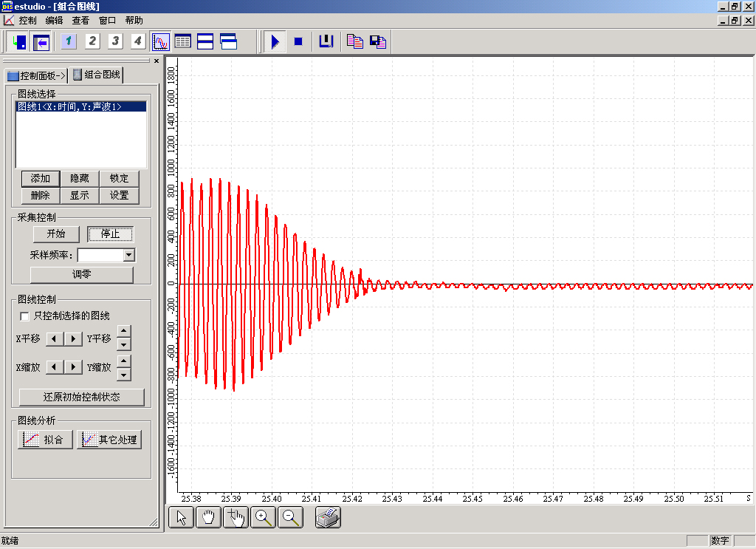Open the data table view icon

pos(182,41)
